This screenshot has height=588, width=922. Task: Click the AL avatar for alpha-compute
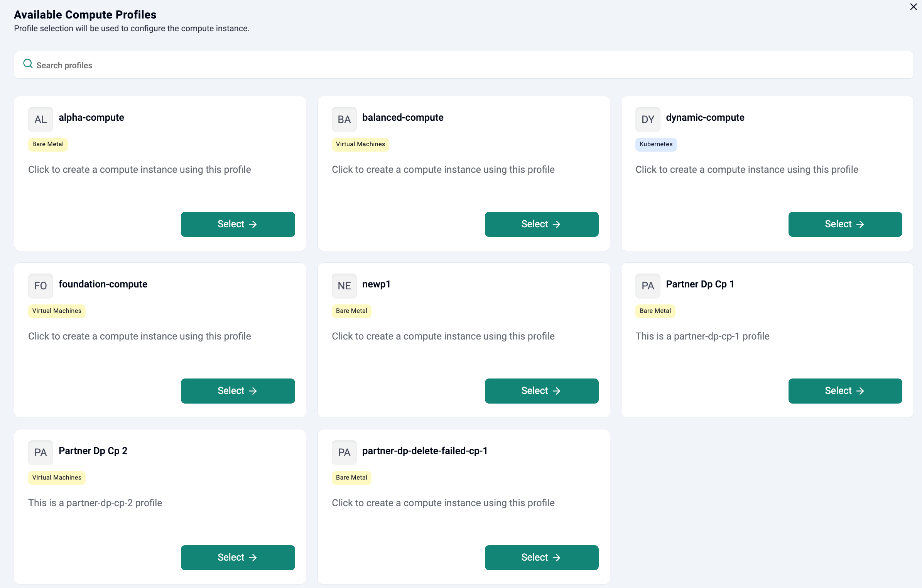pyautogui.click(x=41, y=119)
